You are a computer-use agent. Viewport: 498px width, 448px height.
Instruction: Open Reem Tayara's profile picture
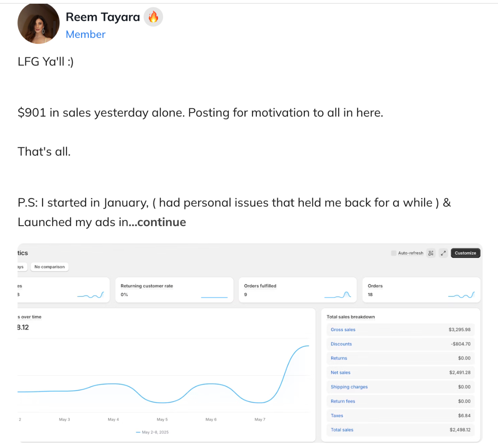click(39, 24)
